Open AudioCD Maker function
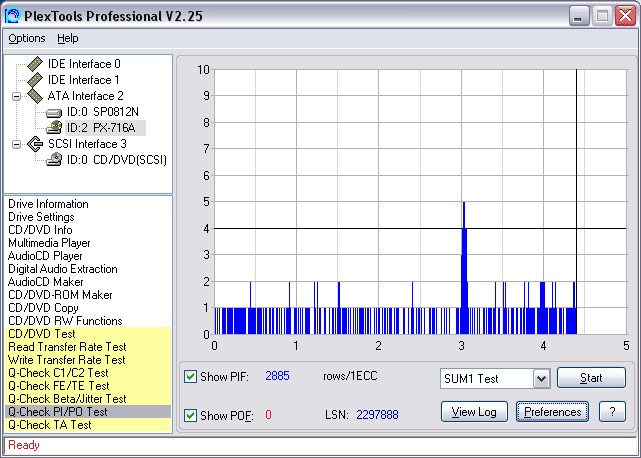641x458 pixels. point(45,282)
